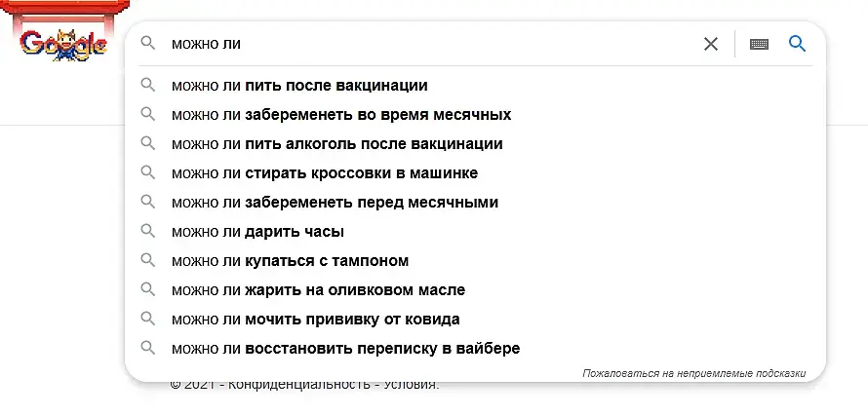Select 'можно ли мочить прививку от ковида'
This screenshot has height=415, width=868.
pos(315,320)
